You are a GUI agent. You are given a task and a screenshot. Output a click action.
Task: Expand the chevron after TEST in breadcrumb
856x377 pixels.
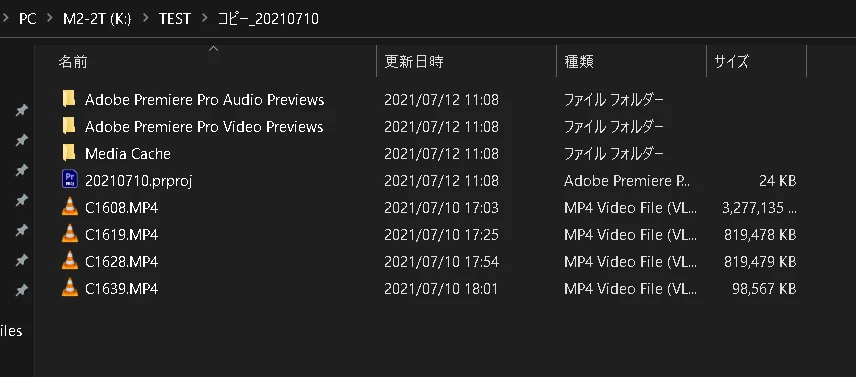(x=205, y=19)
